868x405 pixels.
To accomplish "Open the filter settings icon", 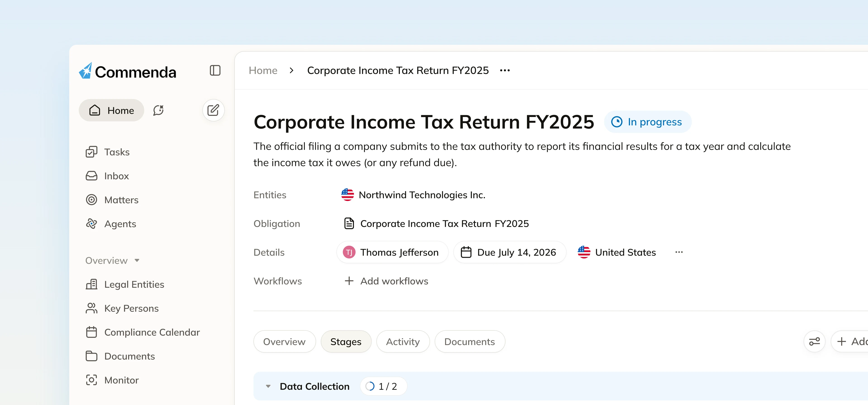I will pyautogui.click(x=814, y=342).
